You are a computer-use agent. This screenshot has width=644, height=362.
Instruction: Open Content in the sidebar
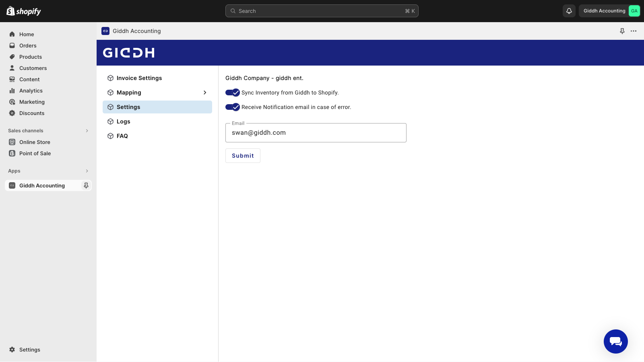click(x=48, y=79)
